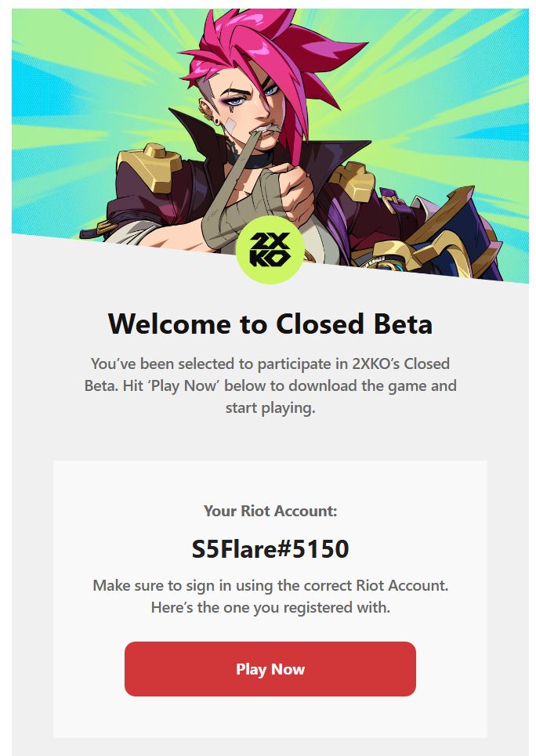Click the 'Hit Play Now' instruction line
Screen dimensions: 536x756
[x=270, y=386]
